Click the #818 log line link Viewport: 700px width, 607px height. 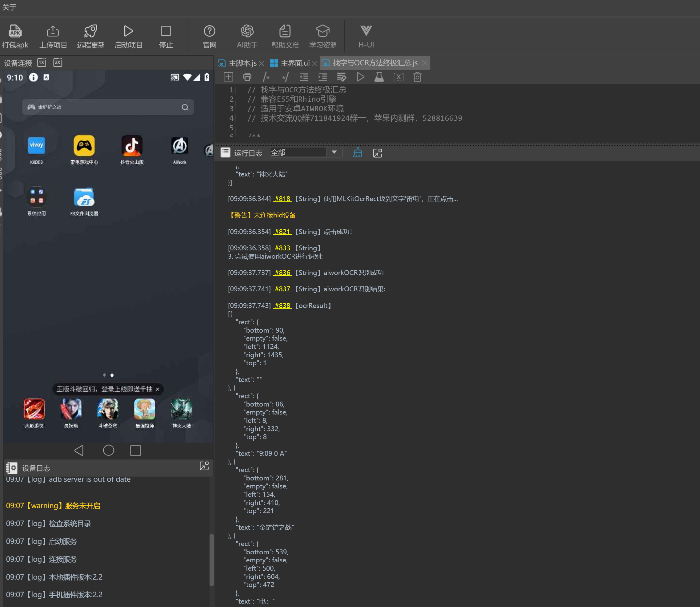click(x=282, y=199)
